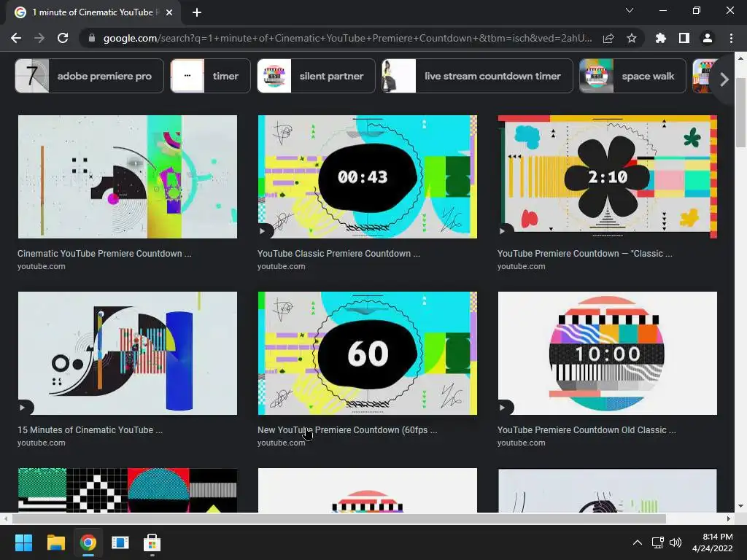Filter results by 'timer' chip
The width and height of the screenshot is (747, 560).
(210, 76)
